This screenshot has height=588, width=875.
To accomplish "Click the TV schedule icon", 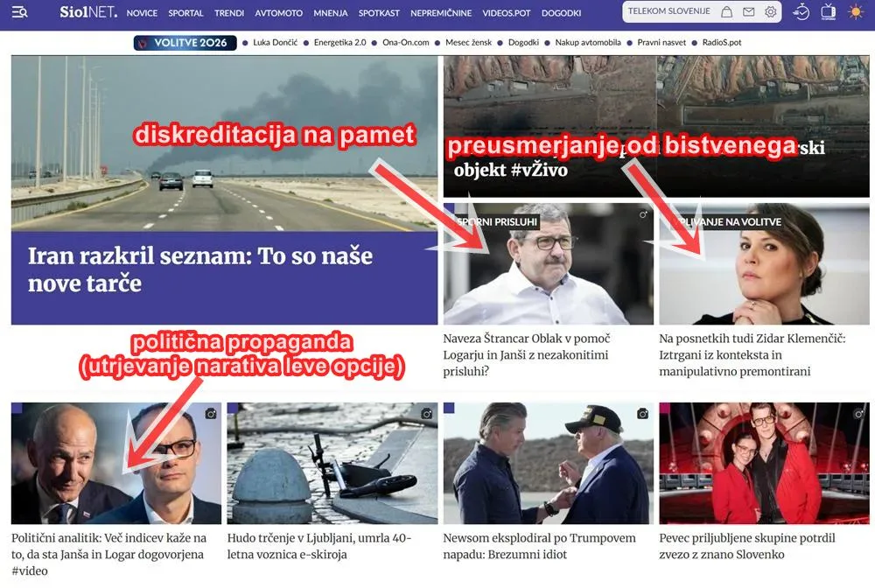I will 828,12.
